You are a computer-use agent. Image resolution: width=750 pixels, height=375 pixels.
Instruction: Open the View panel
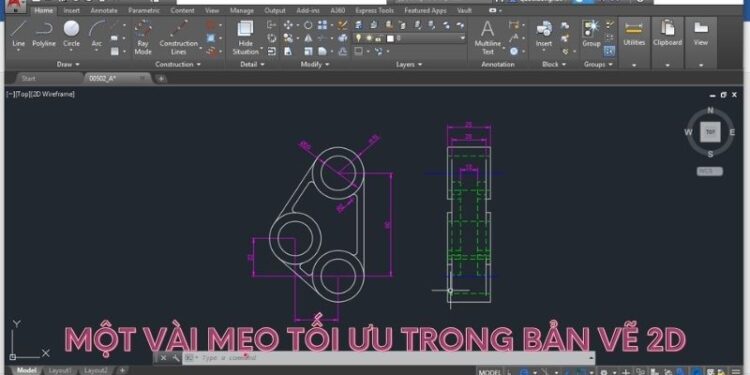701,42
